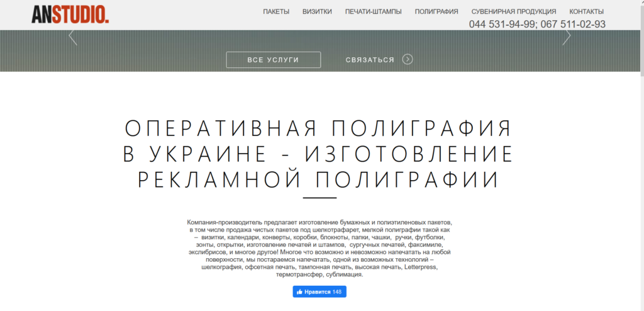This screenshot has height=311, width=644.
Task: Open the Пакеты menu item
Action: (x=276, y=11)
